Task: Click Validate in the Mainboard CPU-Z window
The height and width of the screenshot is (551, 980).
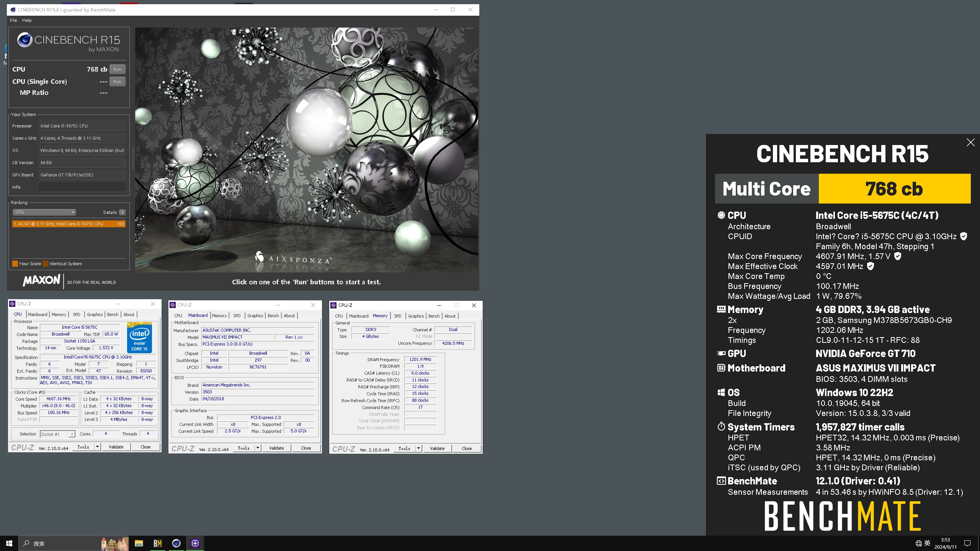Action: (x=276, y=448)
